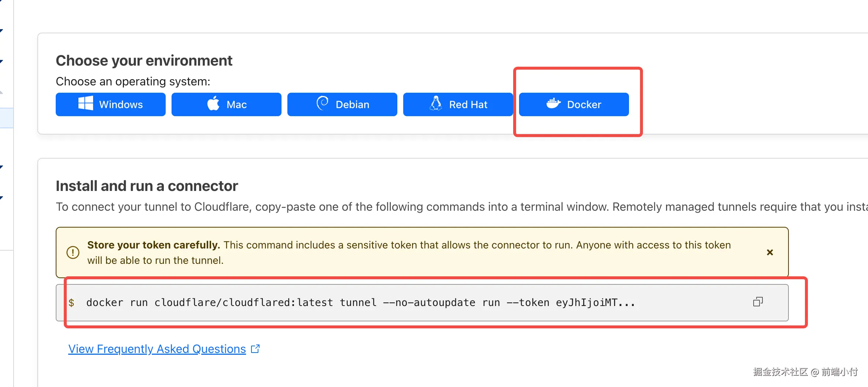
Task: Click the external link icon beside FAQ
Action: (x=255, y=349)
